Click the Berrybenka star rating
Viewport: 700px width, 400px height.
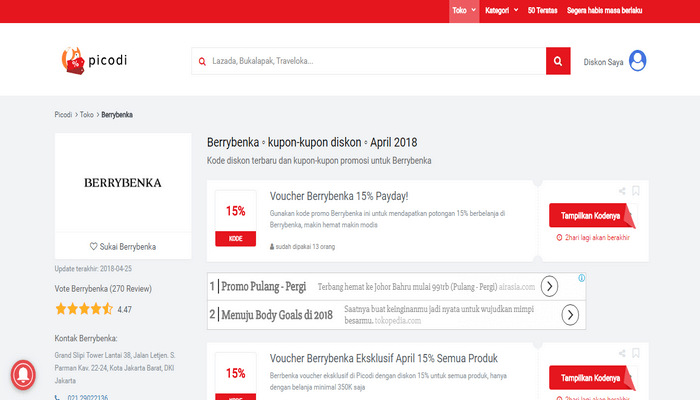tap(84, 309)
